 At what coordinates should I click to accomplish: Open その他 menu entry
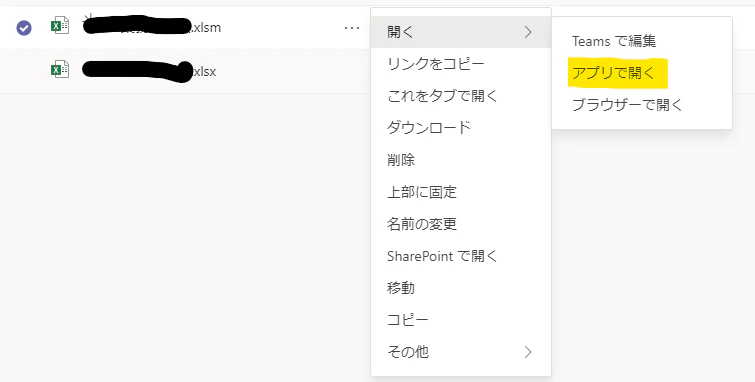coord(461,352)
